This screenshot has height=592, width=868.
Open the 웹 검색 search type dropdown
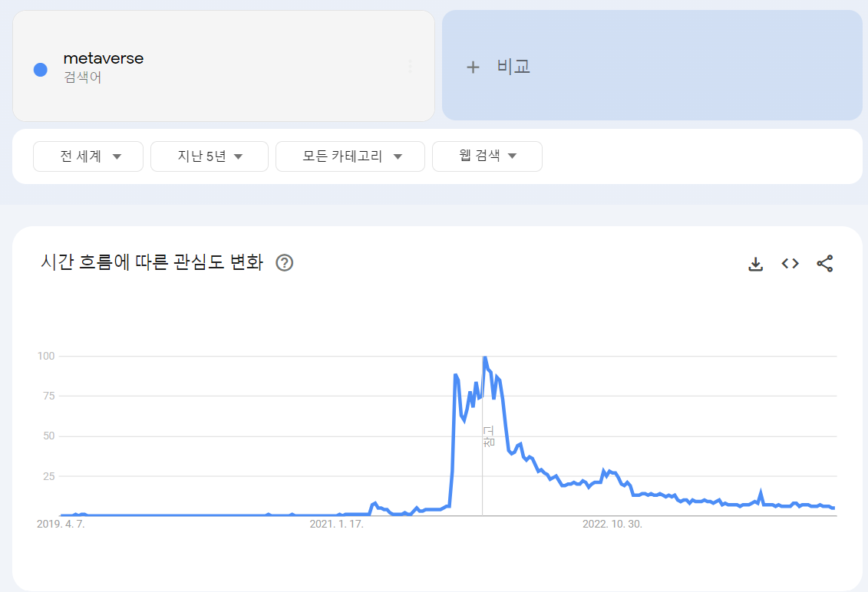(x=487, y=156)
